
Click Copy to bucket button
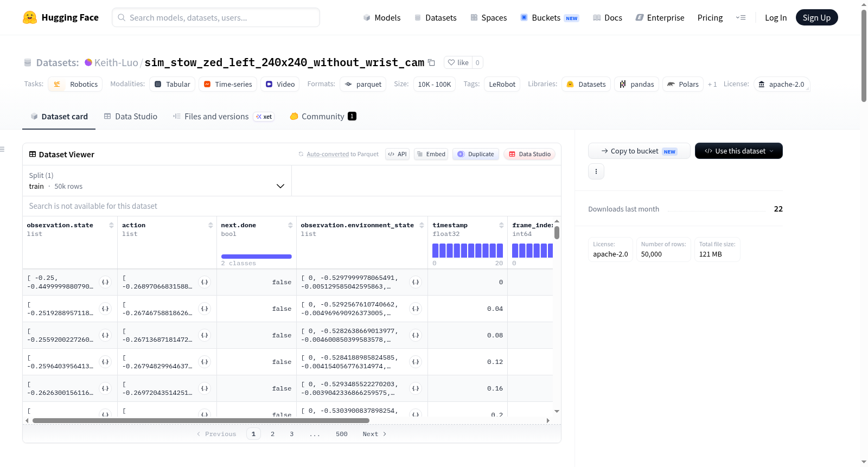pyautogui.click(x=639, y=151)
